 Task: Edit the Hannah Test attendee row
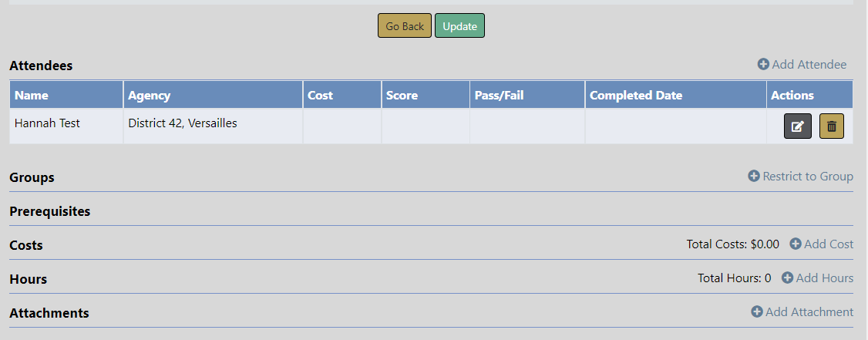pyautogui.click(x=798, y=126)
